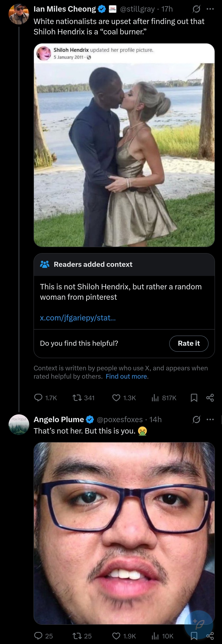Follow the Find out more link

point(127,376)
